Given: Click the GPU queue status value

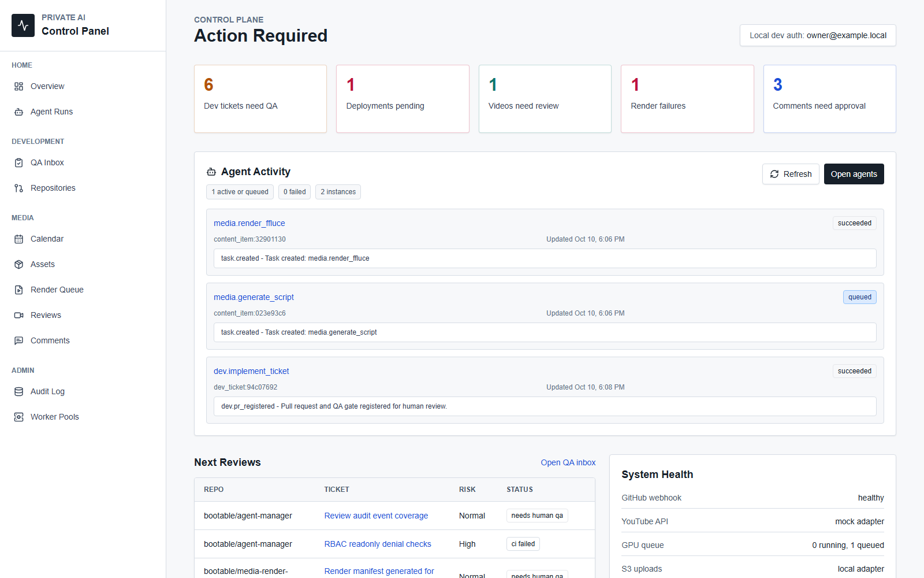Looking at the screenshot, I should 848,545.
